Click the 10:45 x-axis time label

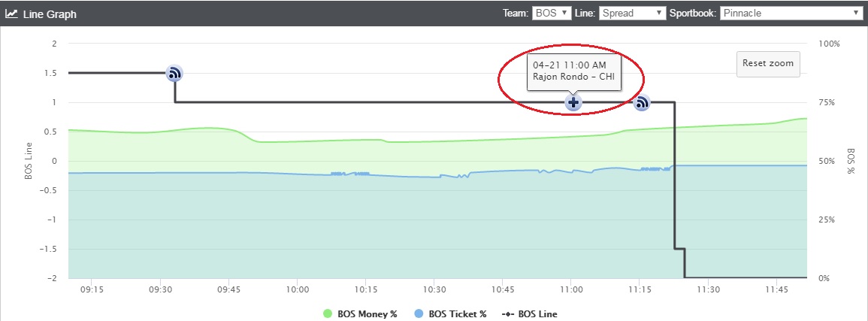(x=503, y=289)
